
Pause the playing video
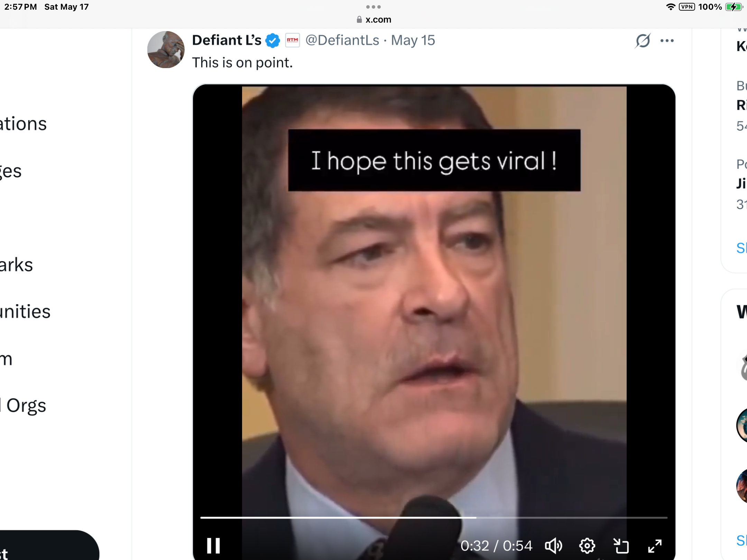tap(213, 546)
